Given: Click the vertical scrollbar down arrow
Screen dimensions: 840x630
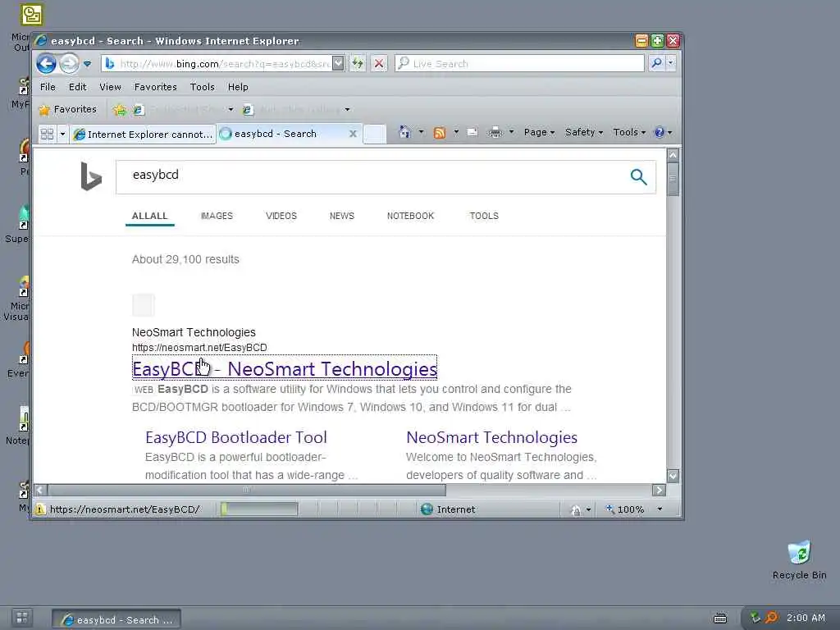Looking at the screenshot, I should 673,475.
